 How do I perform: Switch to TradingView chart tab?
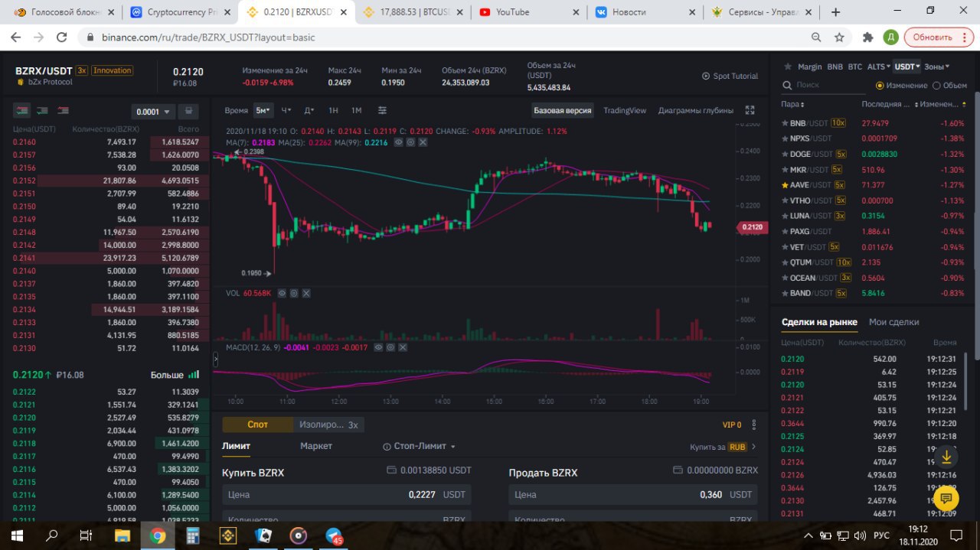pyautogui.click(x=625, y=110)
